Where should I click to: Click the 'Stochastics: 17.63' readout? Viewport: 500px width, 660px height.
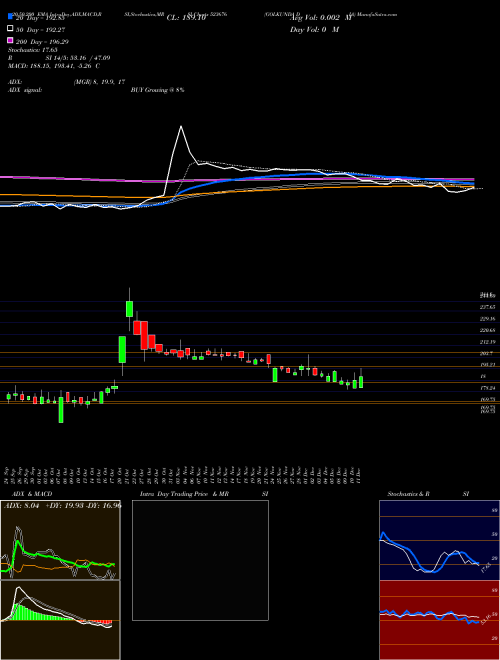(32, 50)
